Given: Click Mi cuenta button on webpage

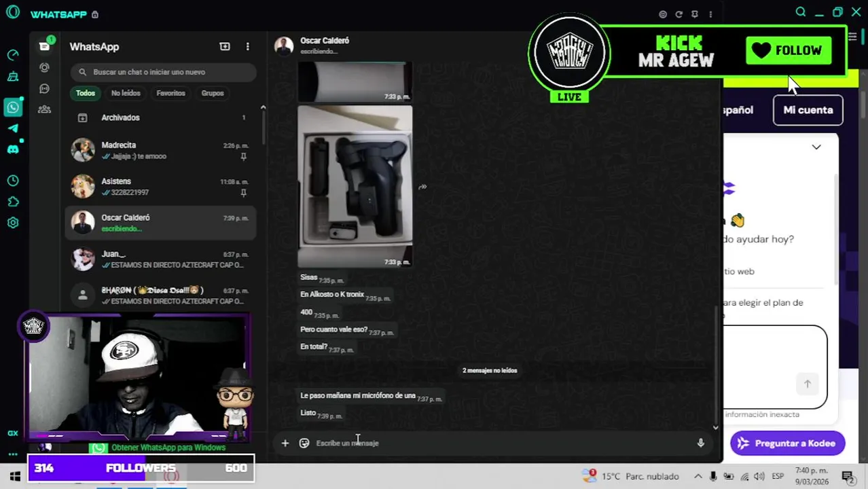Looking at the screenshot, I should tap(808, 110).
